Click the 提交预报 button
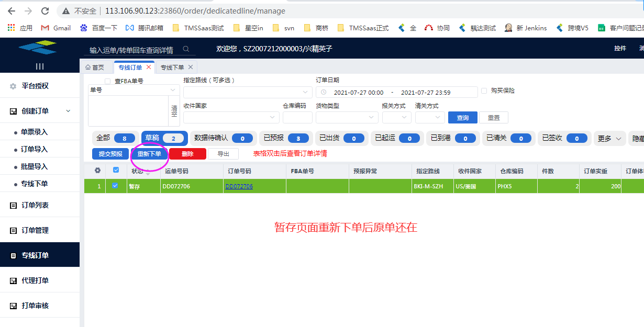This screenshot has width=644, height=327. point(110,154)
